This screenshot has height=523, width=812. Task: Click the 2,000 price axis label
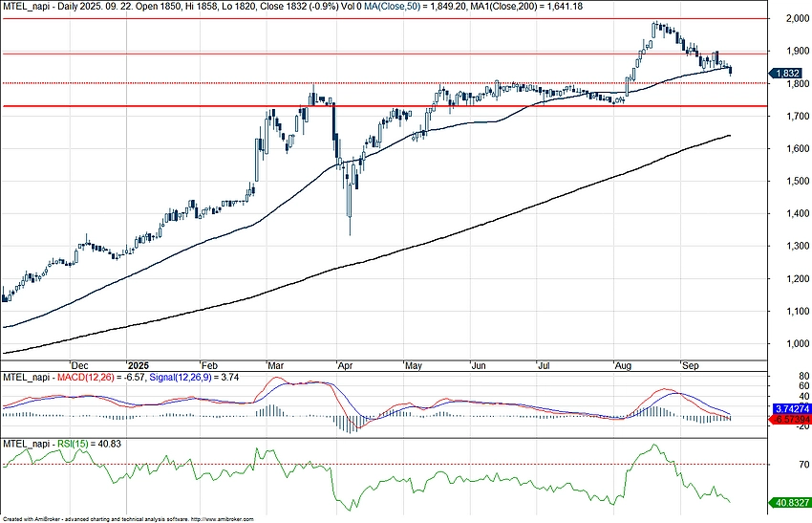tap(787, 18)
